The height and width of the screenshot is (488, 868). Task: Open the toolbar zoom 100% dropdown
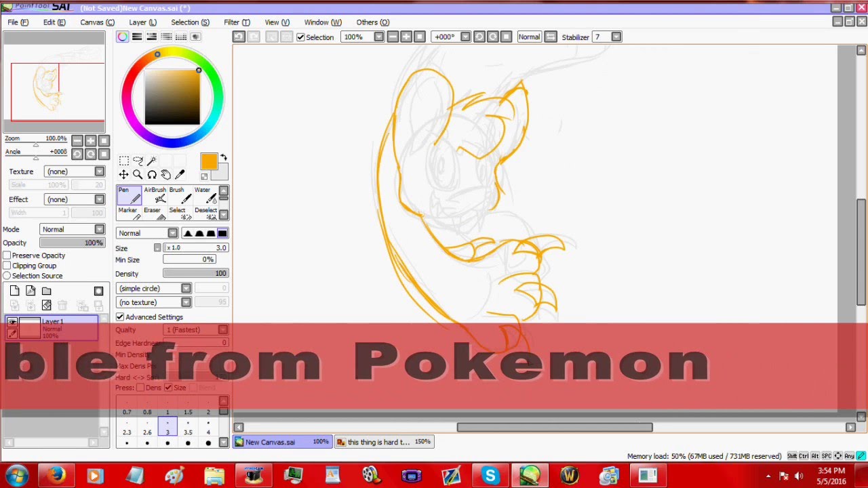363,37
